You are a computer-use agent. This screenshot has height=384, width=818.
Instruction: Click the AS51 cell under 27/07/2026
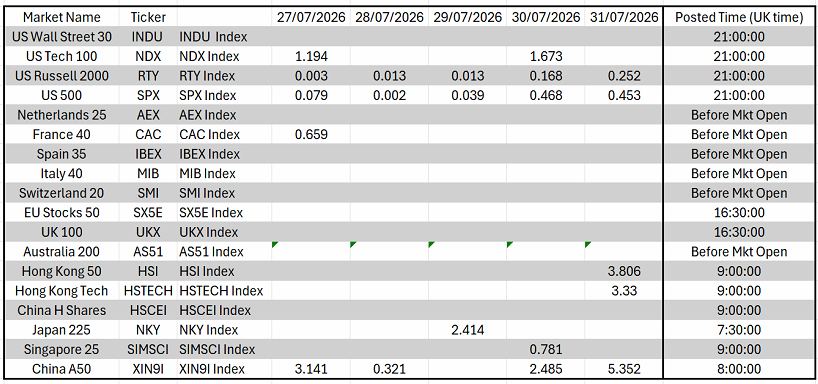pos(311,251)
